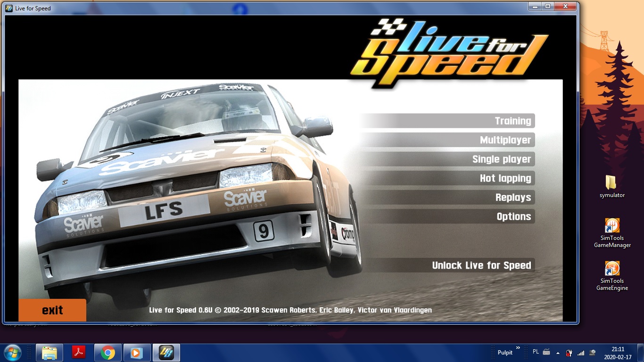Open the on-screen keyboard tray icon
Image resolution: width=644 pixels, height=362 pixels.
click(546, 352)
